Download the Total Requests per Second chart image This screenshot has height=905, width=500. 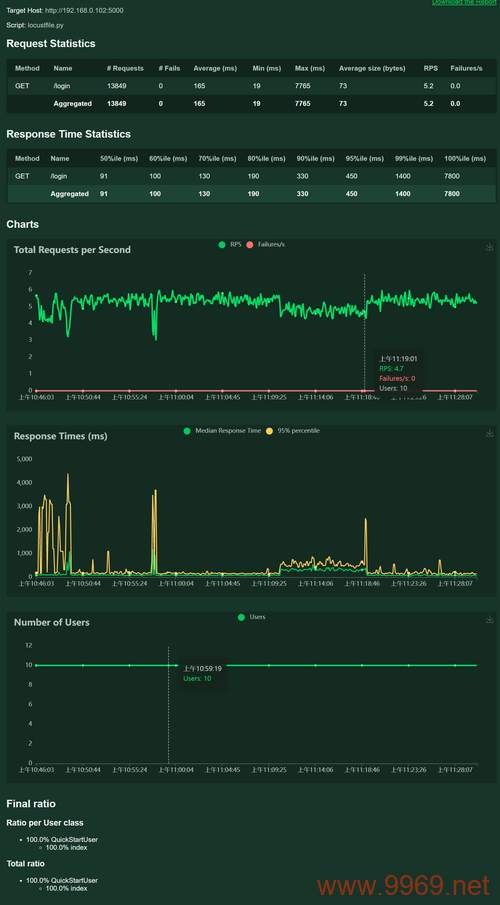pyautogui.click(x=490, y=246)
